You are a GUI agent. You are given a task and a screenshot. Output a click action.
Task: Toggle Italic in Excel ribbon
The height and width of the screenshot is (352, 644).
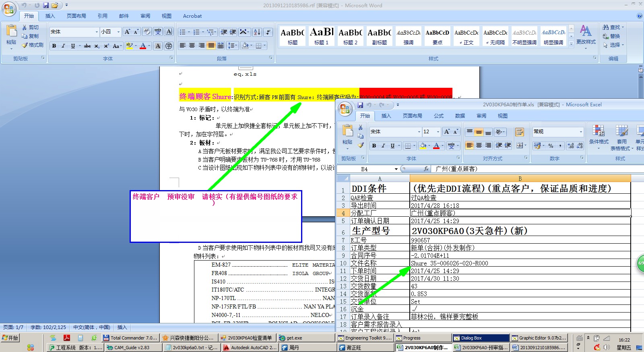(383, 146)
